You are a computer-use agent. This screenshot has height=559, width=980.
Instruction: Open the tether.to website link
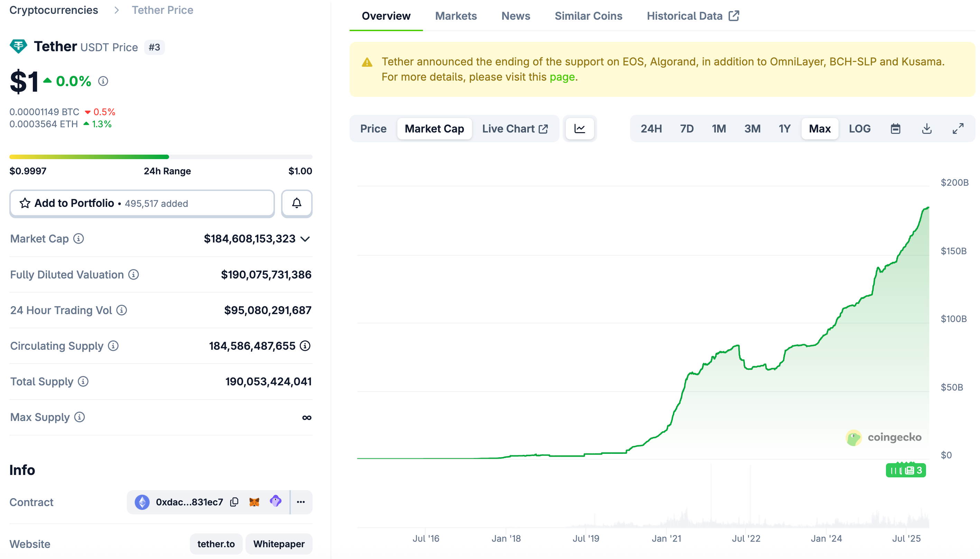216,544
